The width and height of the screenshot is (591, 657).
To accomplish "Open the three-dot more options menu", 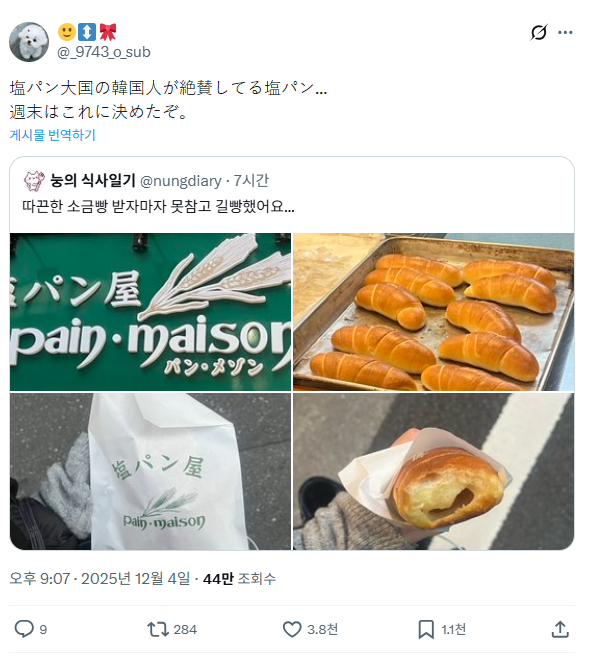I will [x=565, y=32].
